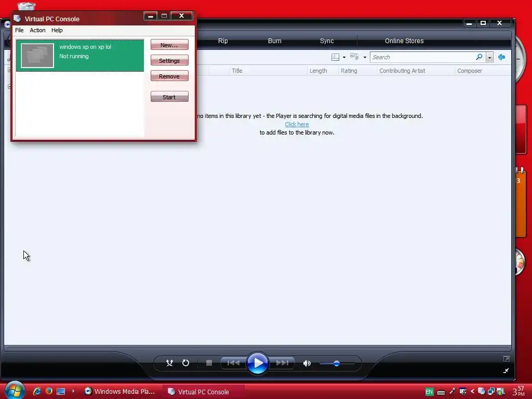Click the Next track button

click(x=282, y=363)
